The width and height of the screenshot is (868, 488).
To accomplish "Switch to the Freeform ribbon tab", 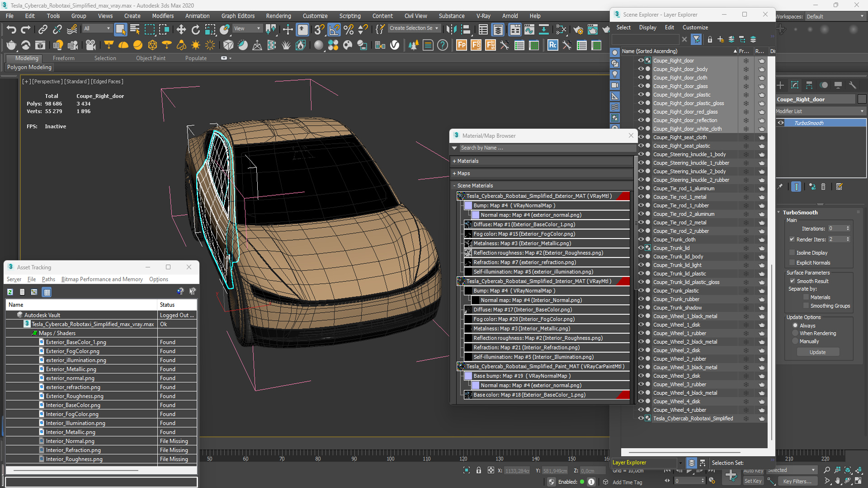I will pyautogui.click(x=63, y=58).
